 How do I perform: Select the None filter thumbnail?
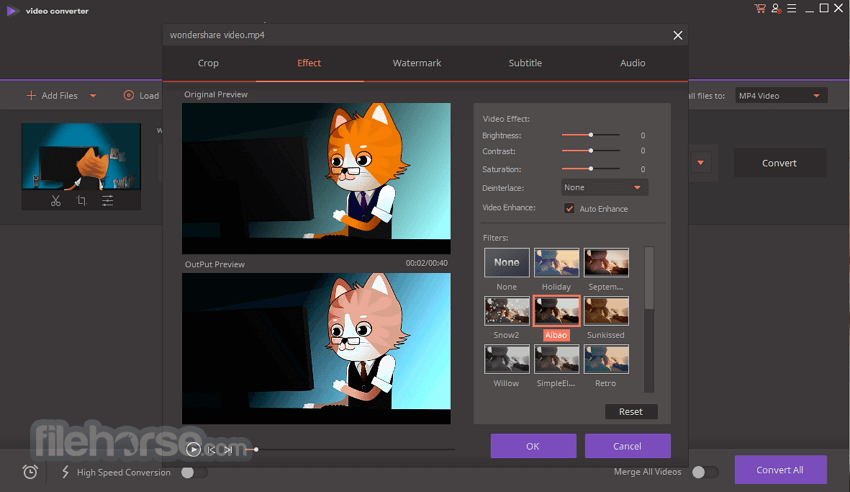tap(507, 263)
